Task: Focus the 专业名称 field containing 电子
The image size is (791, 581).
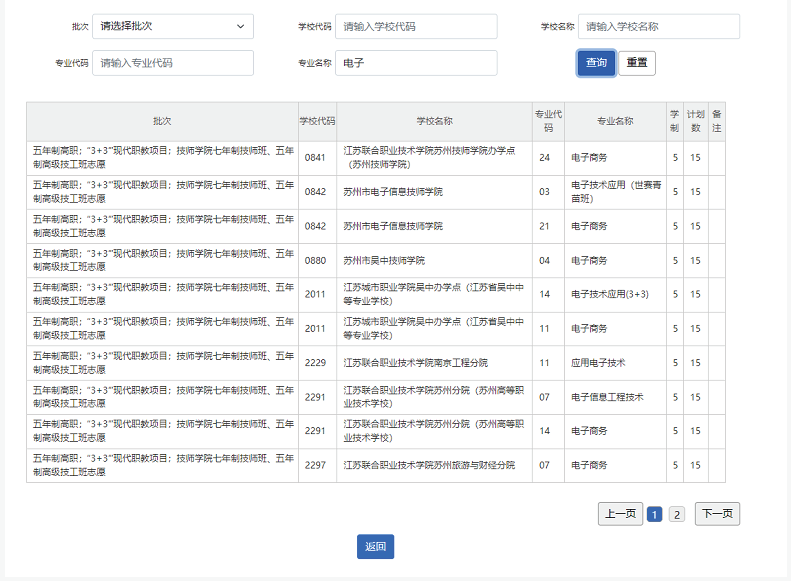Action: coord(416,63)
